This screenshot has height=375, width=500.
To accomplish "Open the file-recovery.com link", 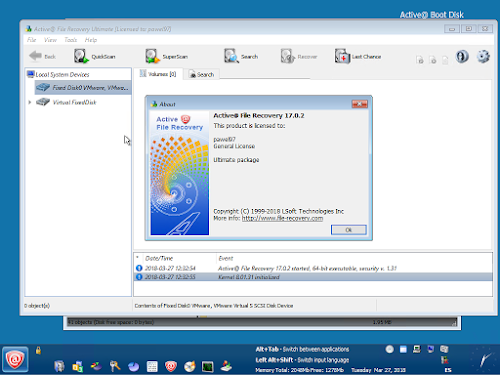I will (x=282, y=219).
